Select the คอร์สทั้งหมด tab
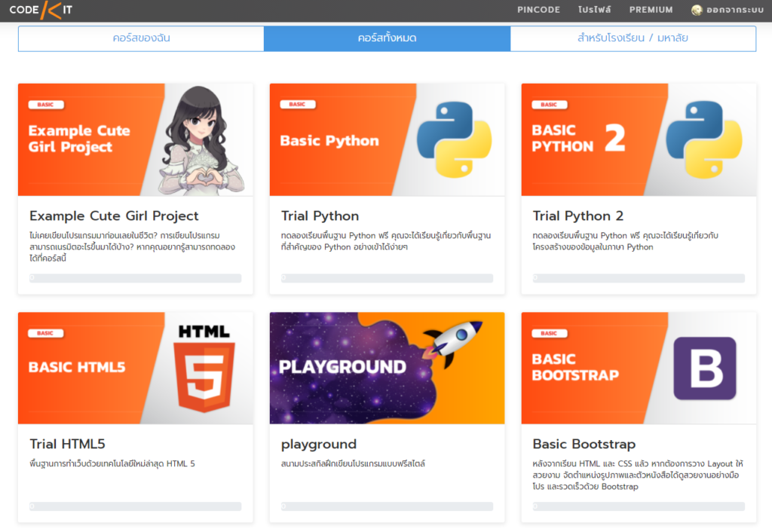Viewport: 772px width, 532px height. point(386,38)
